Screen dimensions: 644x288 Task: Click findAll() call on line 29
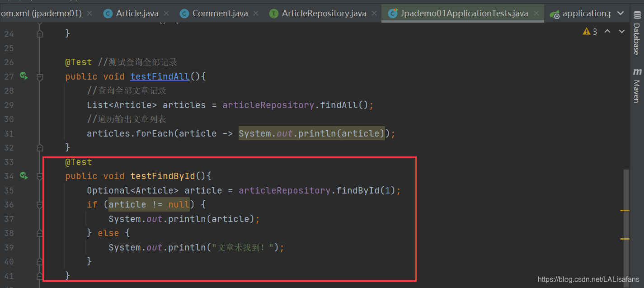click(345, 105)
